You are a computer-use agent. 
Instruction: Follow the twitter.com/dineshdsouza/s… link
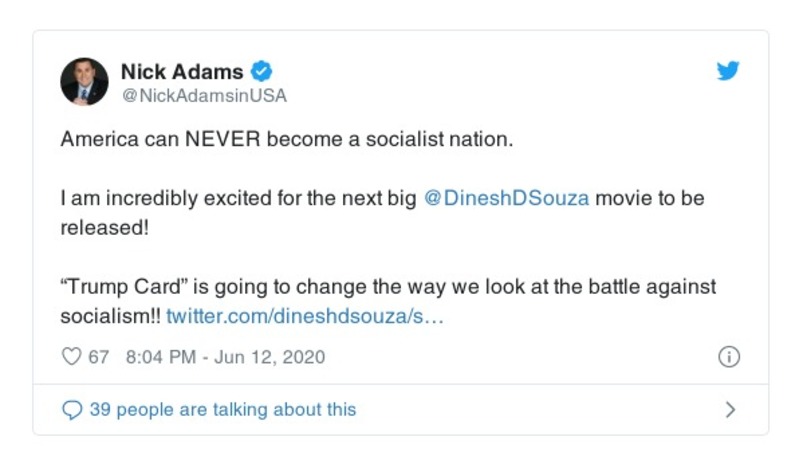304,316
